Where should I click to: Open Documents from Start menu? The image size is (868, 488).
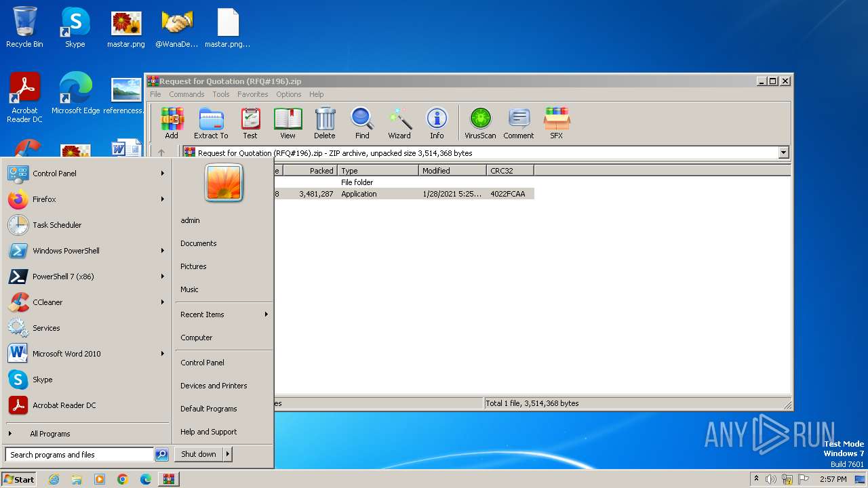click(199, 243)
